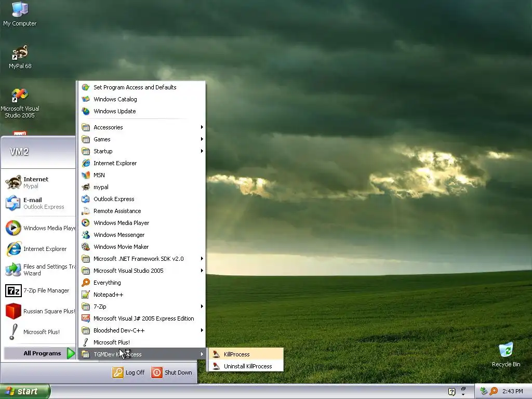Click the Windows Movie Maker icon
The height and width of the screenshot is (399, 532).
(x=86, y=247)
